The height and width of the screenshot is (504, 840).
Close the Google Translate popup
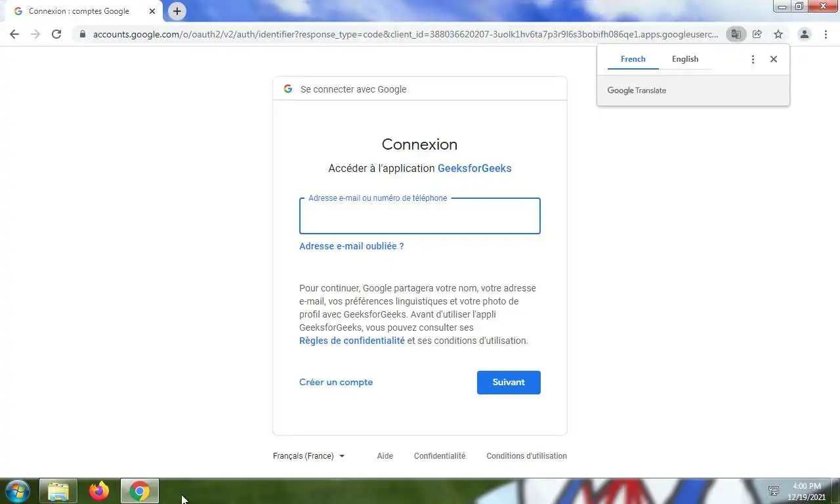[x=774, y=59]
